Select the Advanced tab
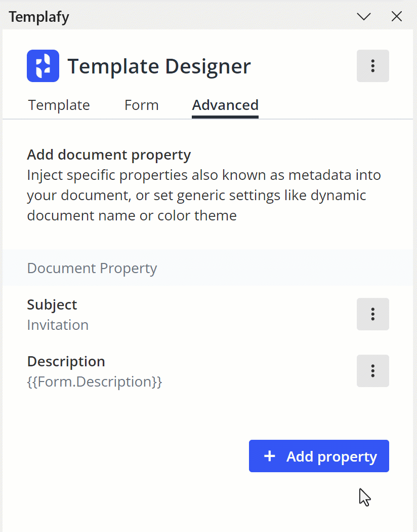Screen dimensions: 417x532 (225, 105)
